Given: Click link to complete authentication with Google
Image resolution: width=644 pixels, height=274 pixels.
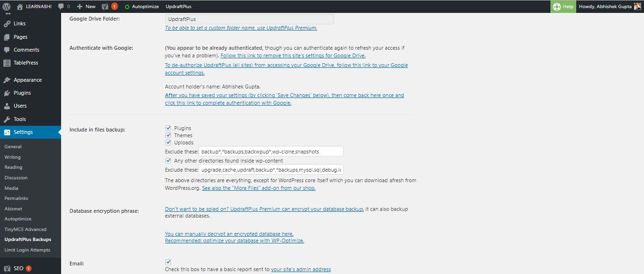Looking at the screenshot, I should click(x=285, y=99).
